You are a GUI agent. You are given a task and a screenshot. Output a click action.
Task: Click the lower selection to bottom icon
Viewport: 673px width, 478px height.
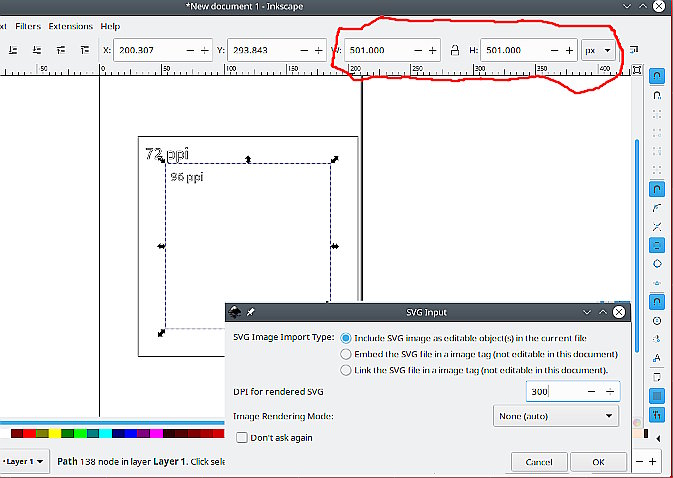click(x=13, y=50)
